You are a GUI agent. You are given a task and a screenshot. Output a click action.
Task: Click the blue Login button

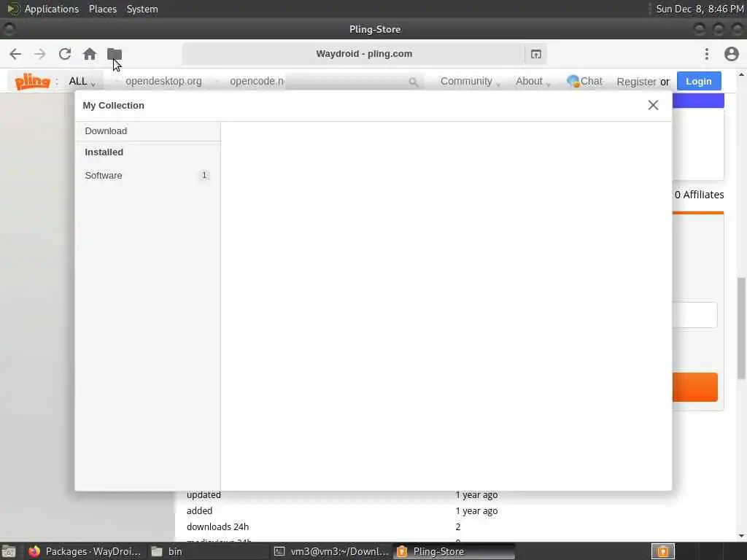point(698,82)
